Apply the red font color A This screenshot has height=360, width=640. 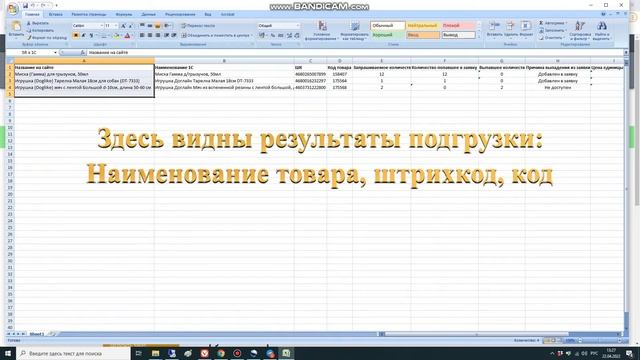[127, 36]
